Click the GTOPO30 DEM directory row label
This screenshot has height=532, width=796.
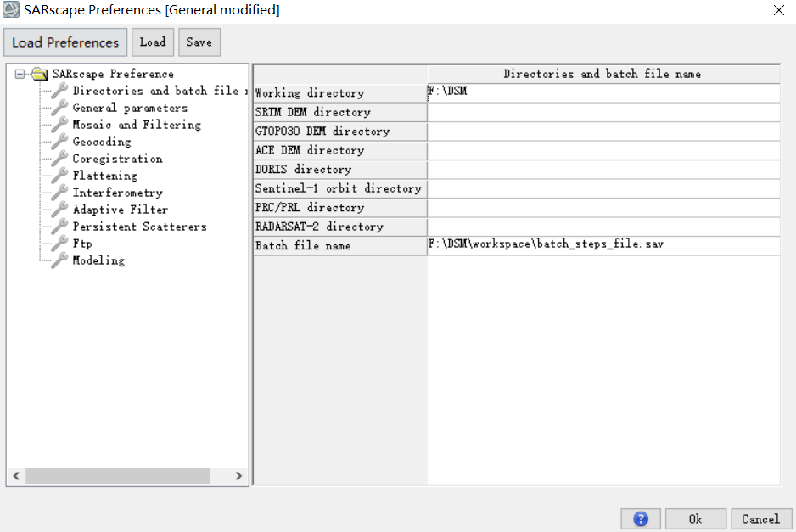click(340, 132)
